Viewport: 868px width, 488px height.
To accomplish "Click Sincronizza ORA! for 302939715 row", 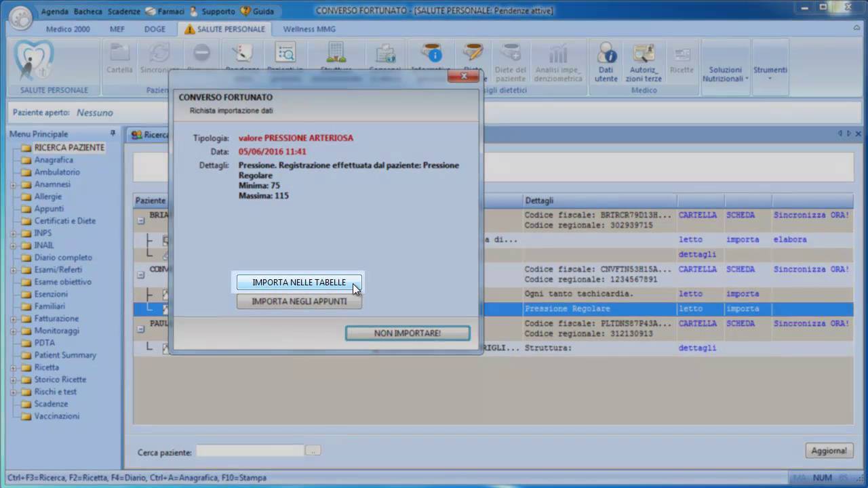I will click(811, 215).
